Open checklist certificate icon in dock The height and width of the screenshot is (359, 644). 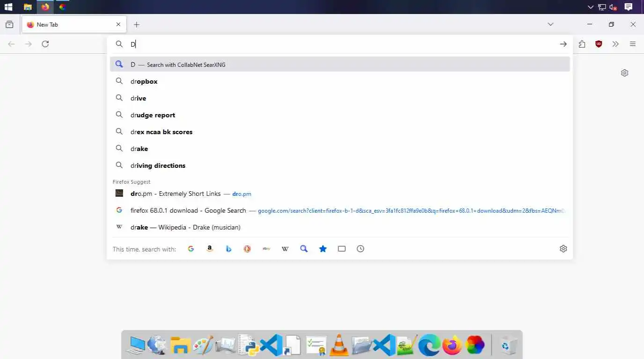316,345
